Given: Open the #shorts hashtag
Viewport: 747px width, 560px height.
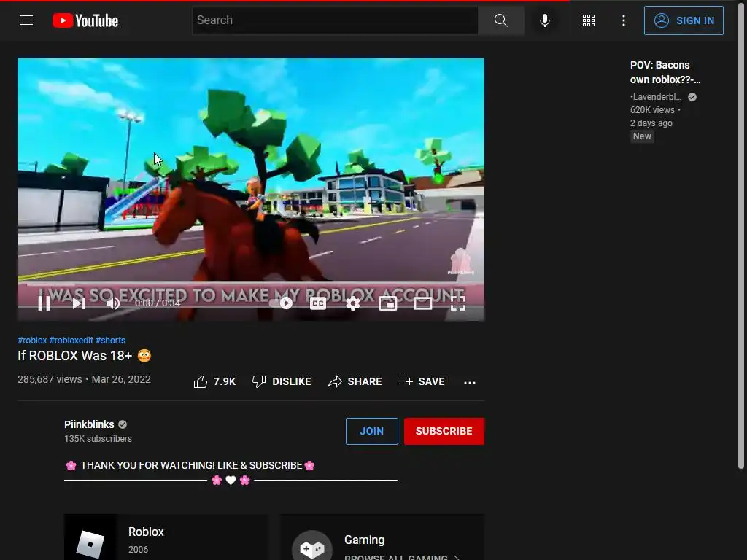Looking at the screenshot, I should coord(111,340).
